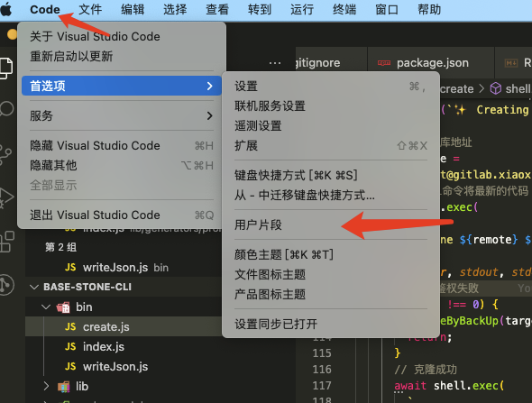The height and width of the screenshot is (403, 532).
Task: Open Source Control view icon
Action: tap(6, 155)
